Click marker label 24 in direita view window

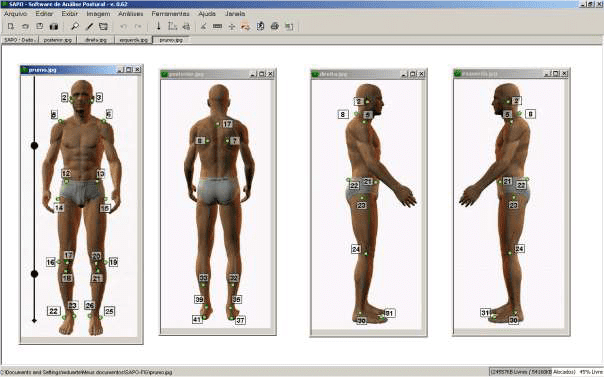356,249
